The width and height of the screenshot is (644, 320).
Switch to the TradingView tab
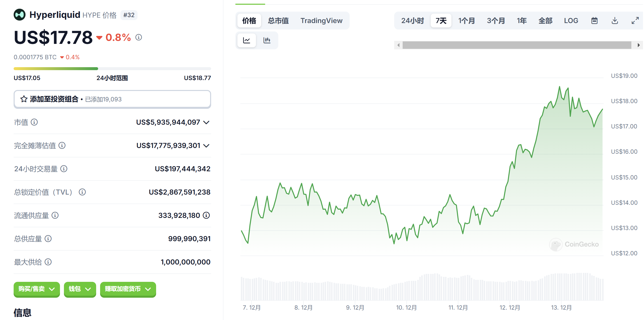tap(321, 21)
